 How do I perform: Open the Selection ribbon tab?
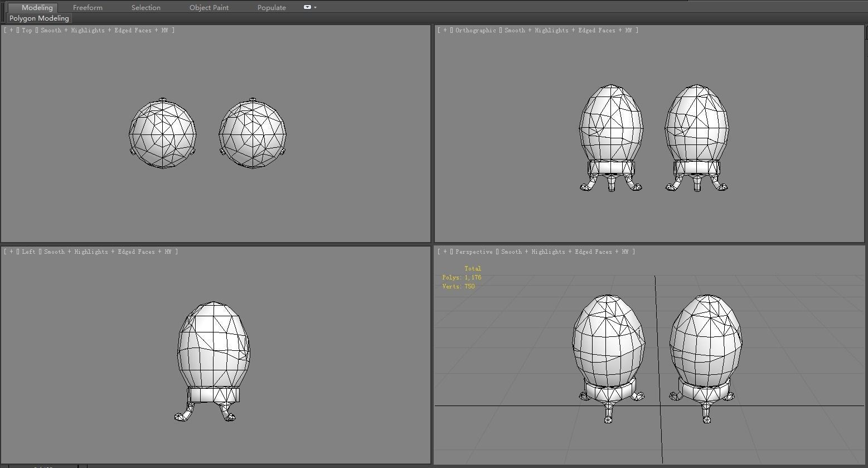pos(146,7)
